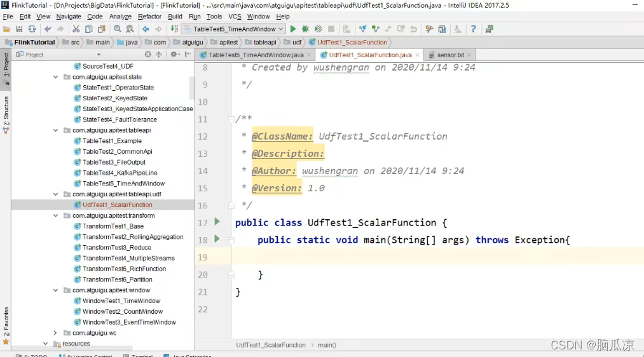The height and width of the screenshot is (357, 644).
Task: Run class from line 17 gutter arrow
Action: 217,222
